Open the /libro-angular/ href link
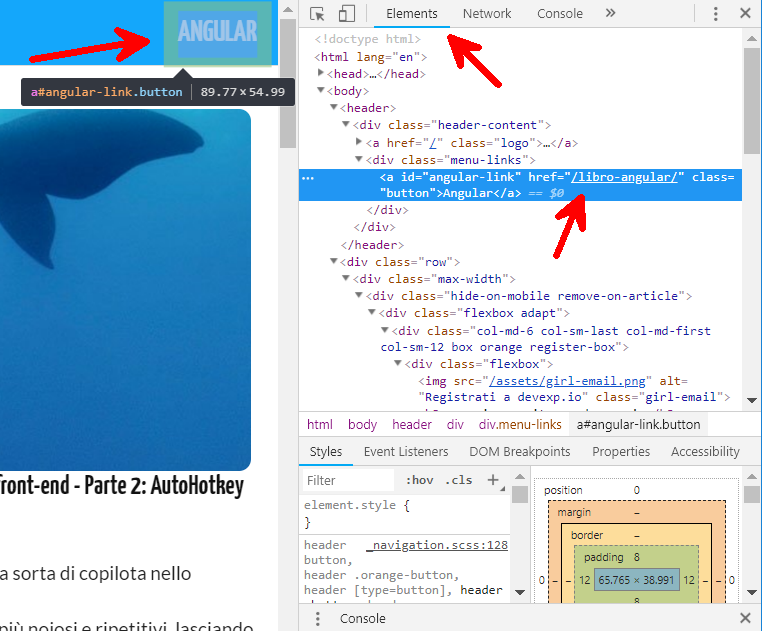The width and height of the screenshot is (762, 631). point(624,177)
